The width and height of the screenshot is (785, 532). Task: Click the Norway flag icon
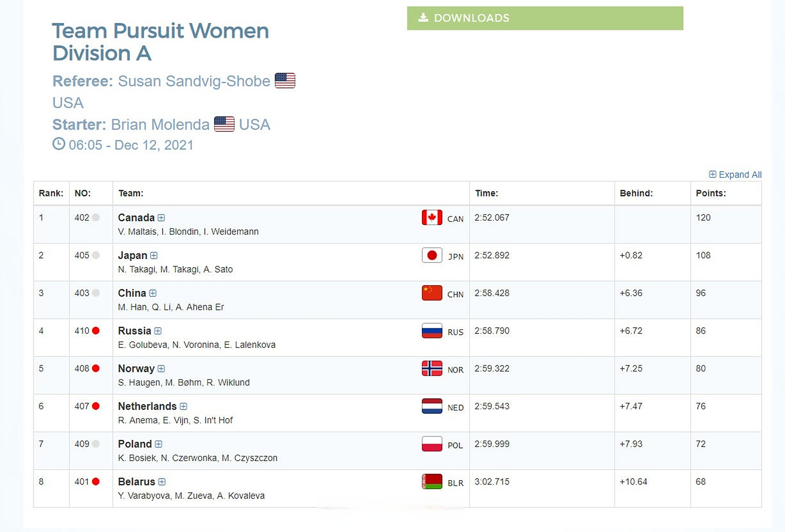click(432, 369)
